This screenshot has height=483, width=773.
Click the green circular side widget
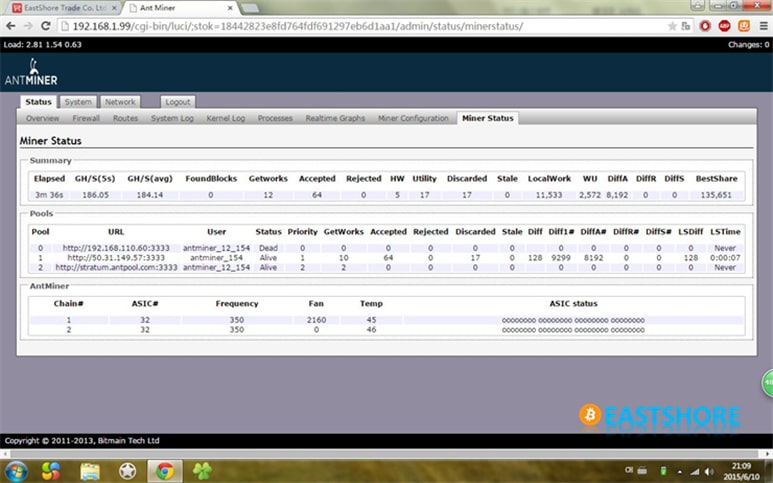tap(768, 382)
